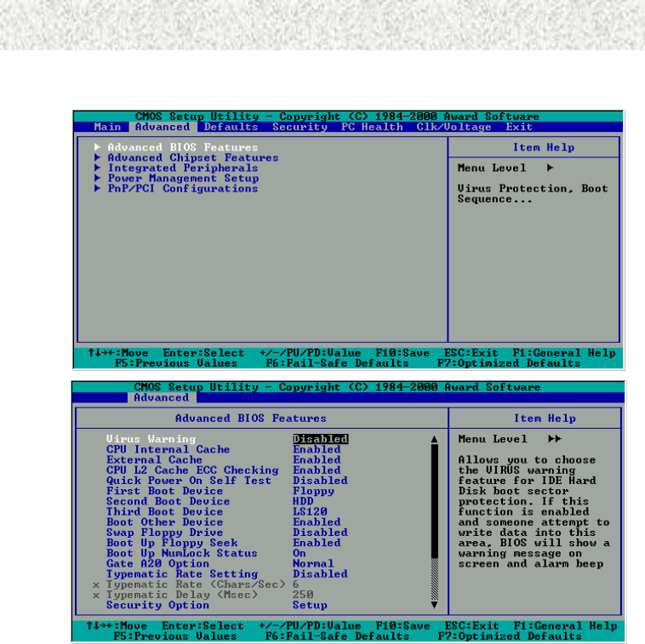Open the Security tab
This screenshot has width=645, height=644.
point(300,127)
